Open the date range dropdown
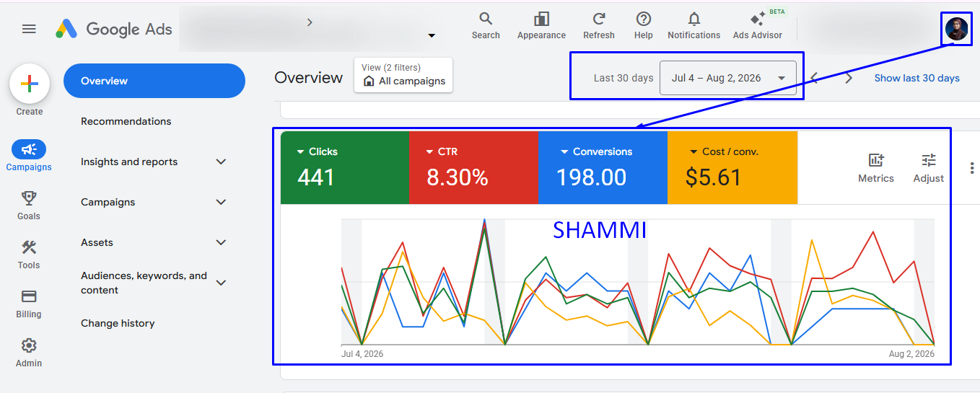Image resolution: width=980 pixels, height=393 pixels. [728, 78]
